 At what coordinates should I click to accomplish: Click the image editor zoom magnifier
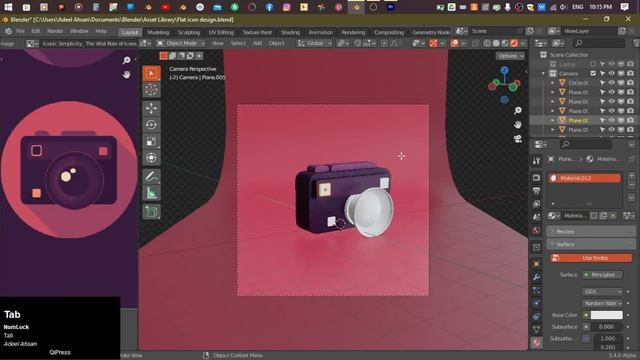[127, 60]
